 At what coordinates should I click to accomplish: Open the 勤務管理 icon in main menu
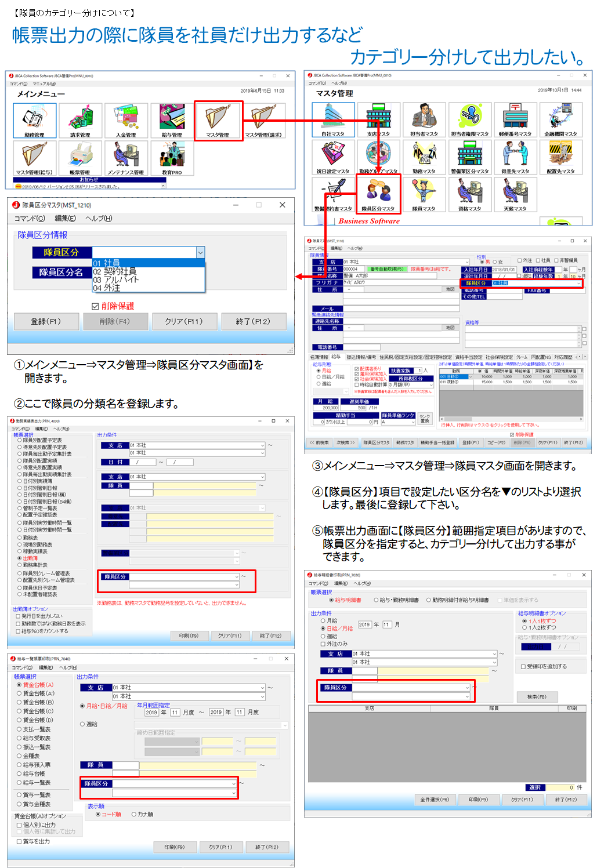(34, 119)
